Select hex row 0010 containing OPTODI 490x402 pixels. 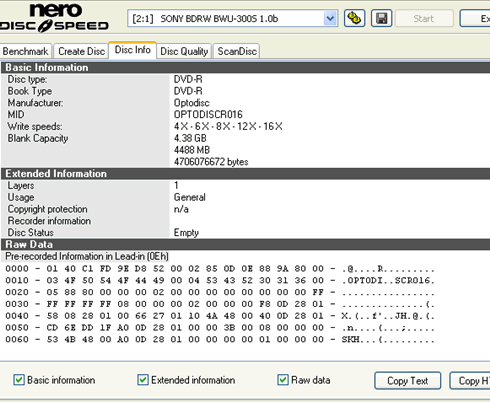point(220,280)
